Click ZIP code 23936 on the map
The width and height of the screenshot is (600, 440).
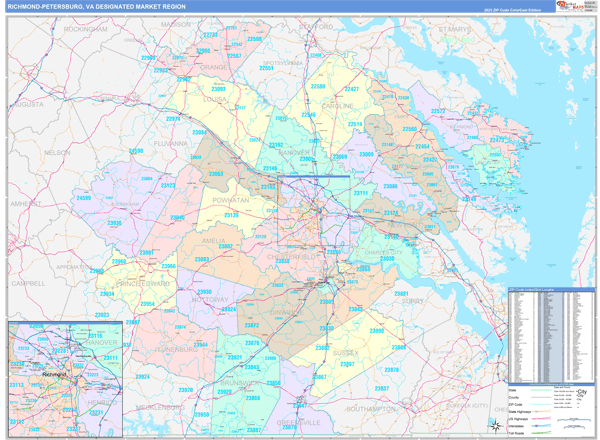114,223
